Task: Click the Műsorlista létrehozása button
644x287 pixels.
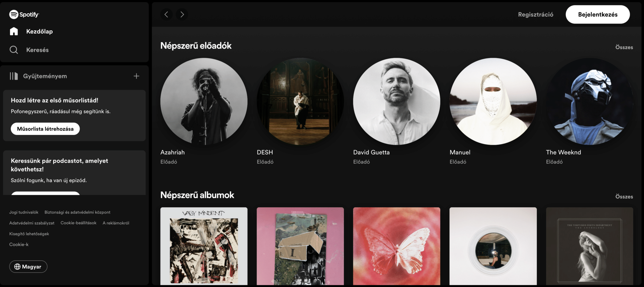Action: [45, 128]
